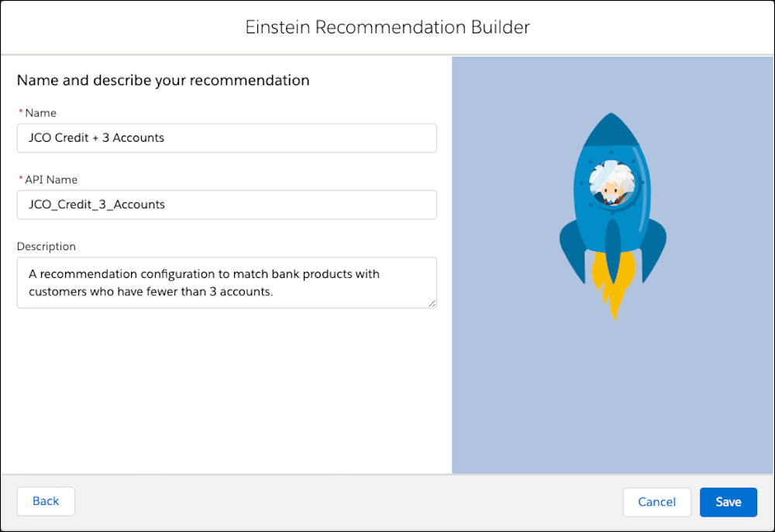
Task: Click the rocket's dark blue nose cone
Action: point(611,129)
